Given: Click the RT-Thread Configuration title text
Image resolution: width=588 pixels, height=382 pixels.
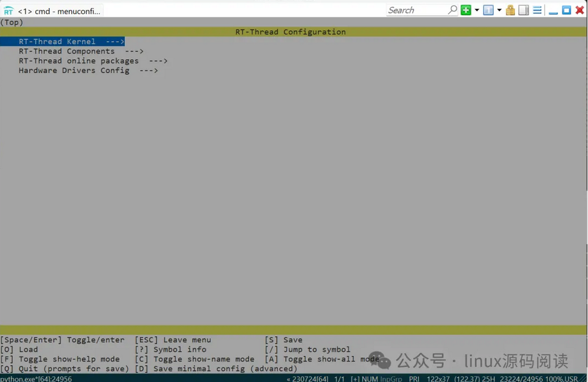Looking at the screenshot, I should 291,32.
